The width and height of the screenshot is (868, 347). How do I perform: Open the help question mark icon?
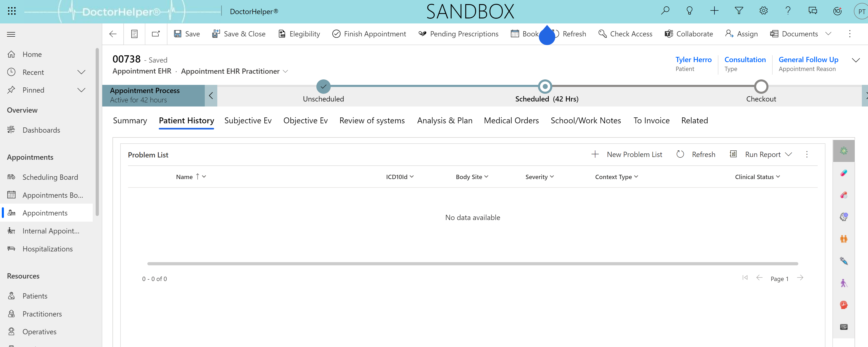pyautogui.click(x=788, y=11)
